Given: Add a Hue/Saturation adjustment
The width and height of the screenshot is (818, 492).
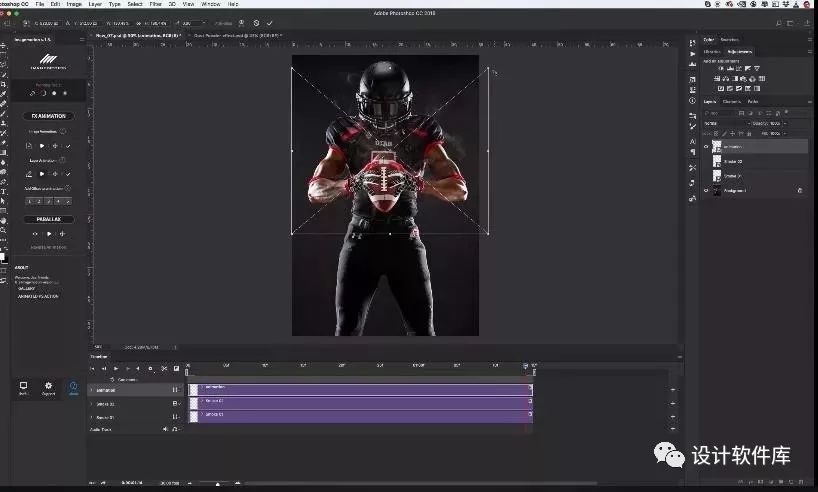Looking at the screenshot, I should click(x=717, y=79).
